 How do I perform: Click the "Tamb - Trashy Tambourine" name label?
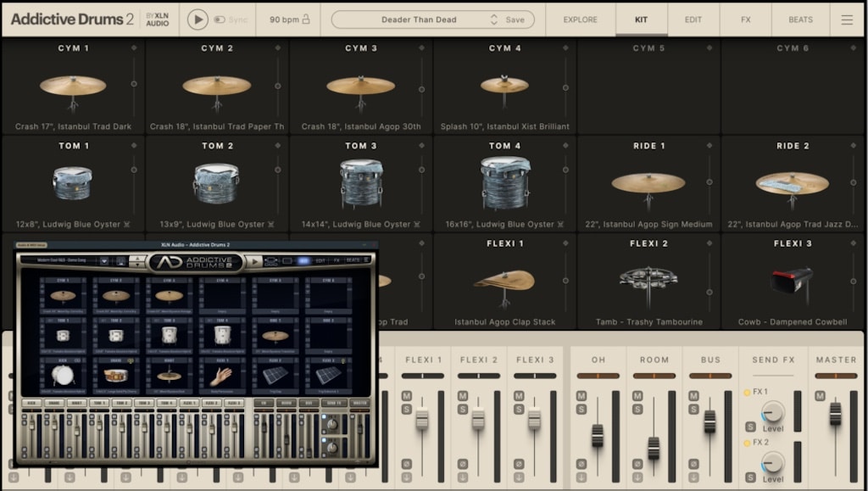(x=648, y=321)
